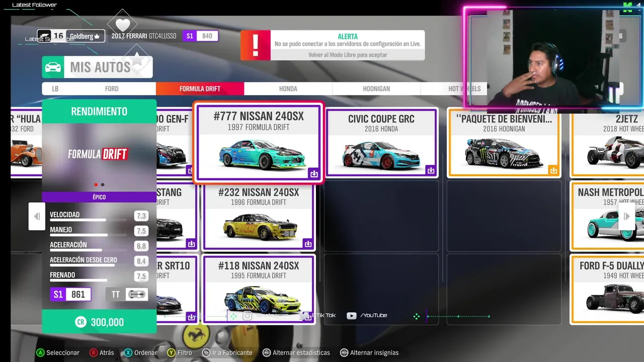The image size is (644, 362).
Task: Click the S1 840 class badge at top
Action: click(x=200, y=36)
